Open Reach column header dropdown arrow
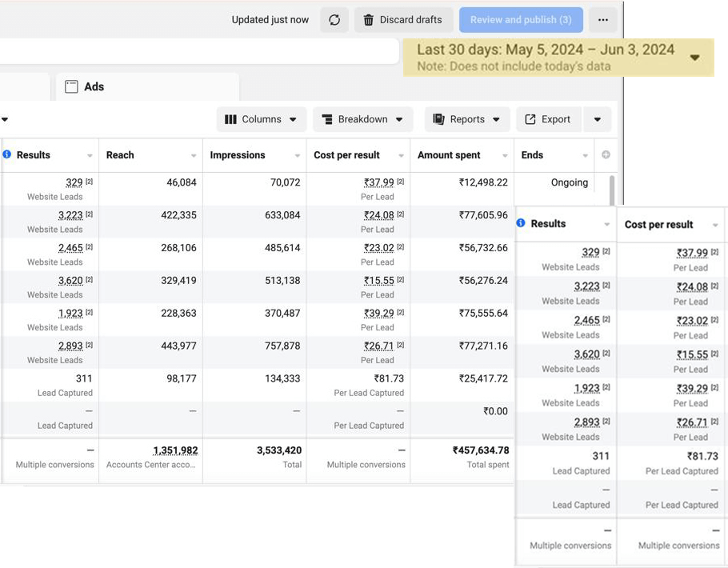 click(194, 156)
